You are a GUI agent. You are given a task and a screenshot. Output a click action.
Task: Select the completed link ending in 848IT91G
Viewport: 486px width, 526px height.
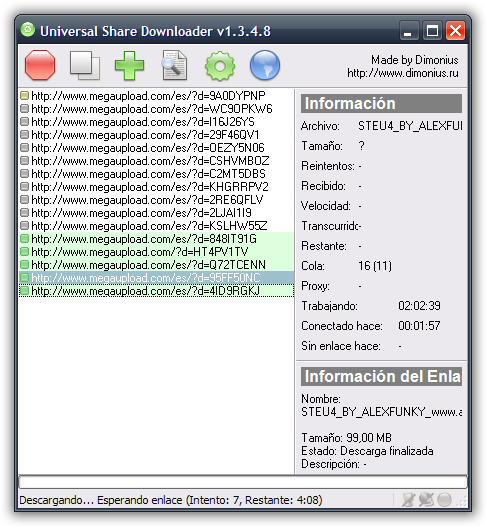tap(156, 239)
